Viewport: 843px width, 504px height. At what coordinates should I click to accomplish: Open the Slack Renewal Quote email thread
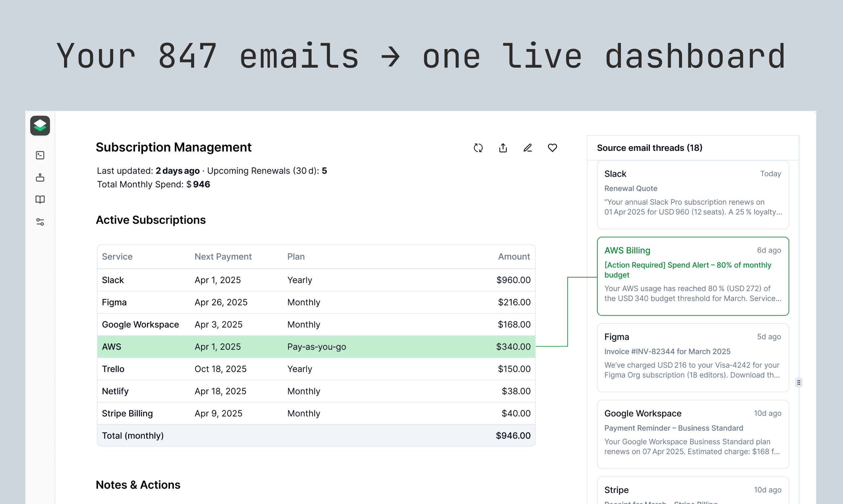pos(692,195)
